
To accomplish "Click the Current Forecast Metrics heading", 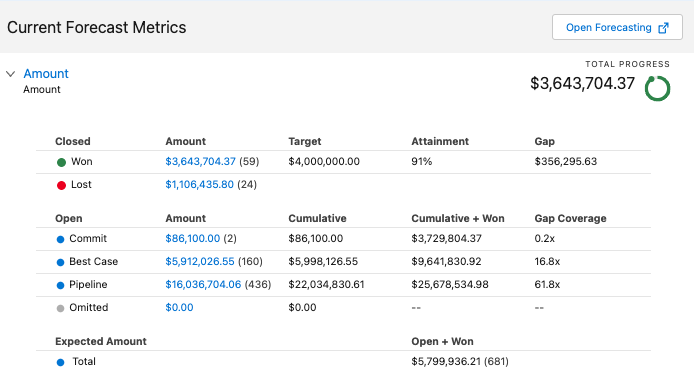I will point(96,27).
